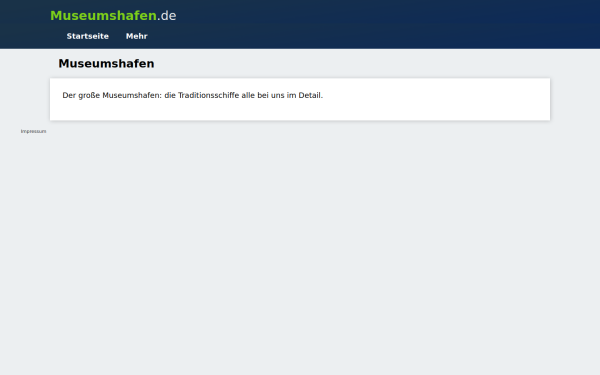600x375 pixels.
Task: Go to the Startseite menu item
Action: 88,36
